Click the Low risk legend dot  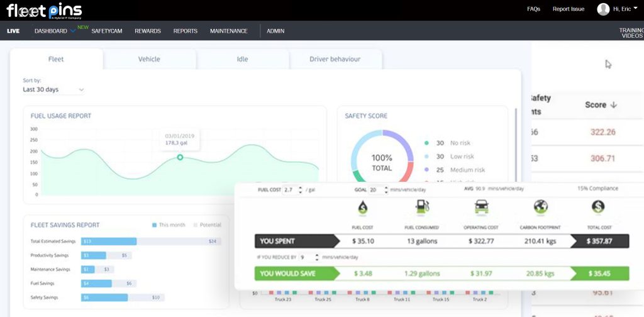(426, 157)
